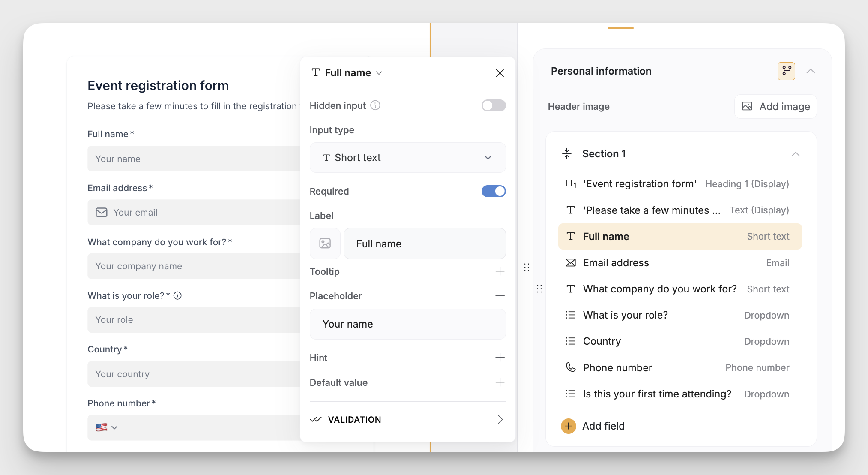Click the Email address envelope icon in list
The height and width of the screenshot is (475, 868).
[x=571, y=263]
